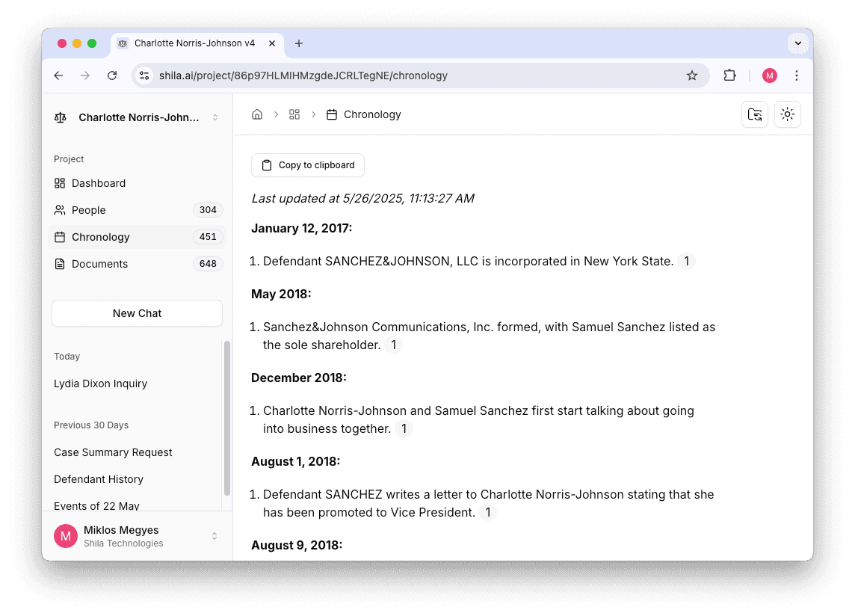The width and height of the screenshot is (855, 616).
Task: Open the Lydia Dixon Inquiry chat
Action: pos(100,384)
